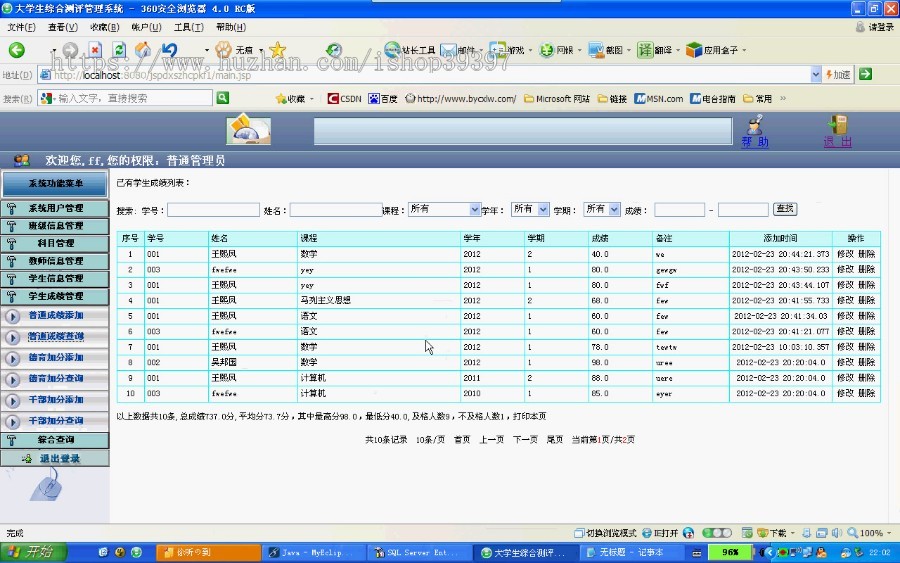
Task: Click the 下一页 next page link
Action: click(525, 440)
